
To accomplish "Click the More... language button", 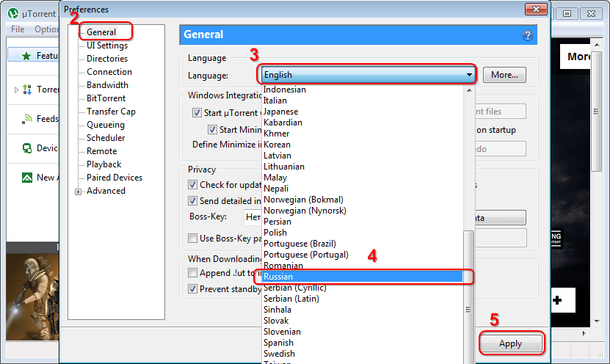I will point(504,75).
